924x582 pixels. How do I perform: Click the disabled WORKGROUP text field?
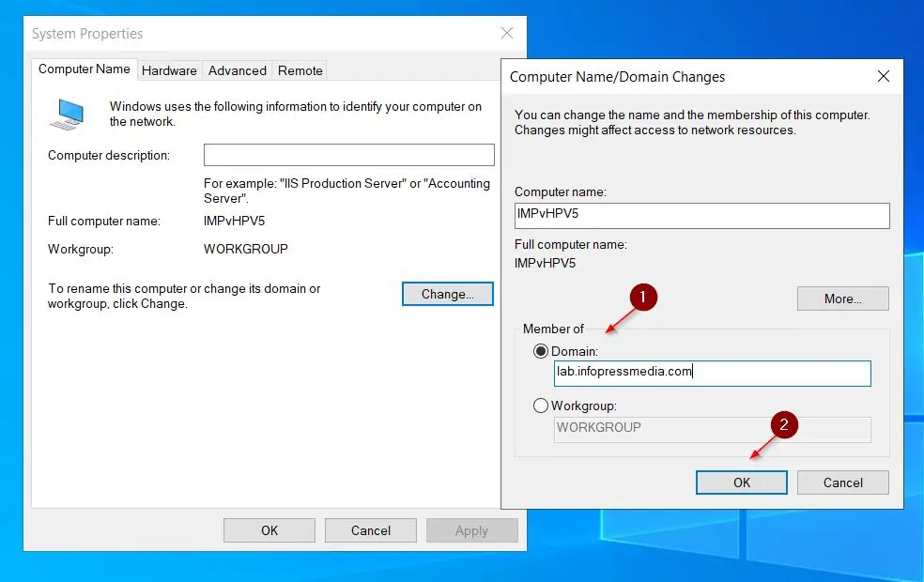coord(713,429)
